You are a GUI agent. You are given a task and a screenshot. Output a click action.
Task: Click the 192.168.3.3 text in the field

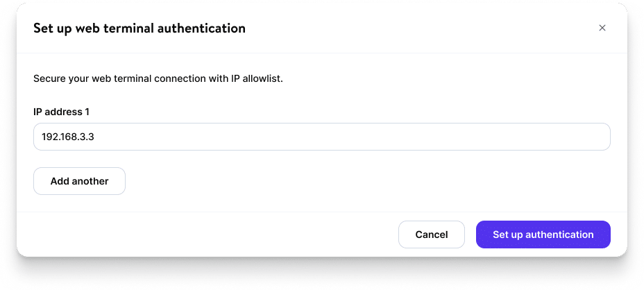tap(68, 137)
